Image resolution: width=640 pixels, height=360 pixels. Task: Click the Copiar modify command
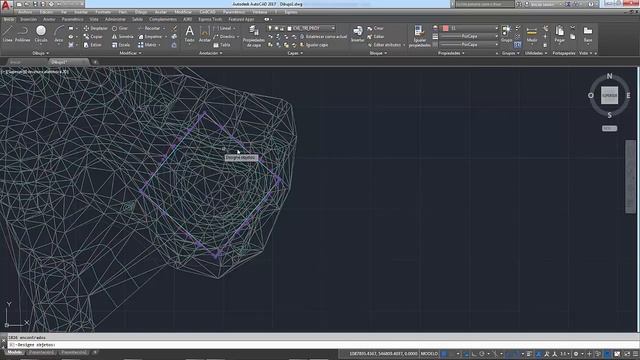[x=93, y=37]
